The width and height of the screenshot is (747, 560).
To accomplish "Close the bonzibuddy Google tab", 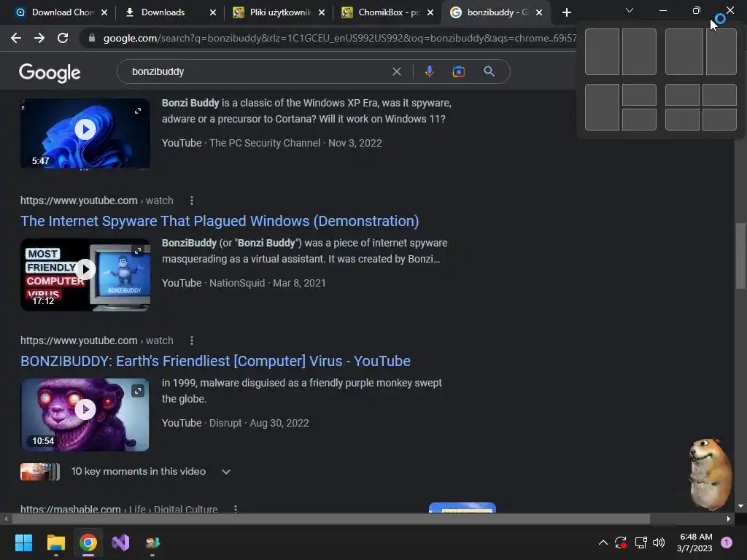I will [539, 12].
